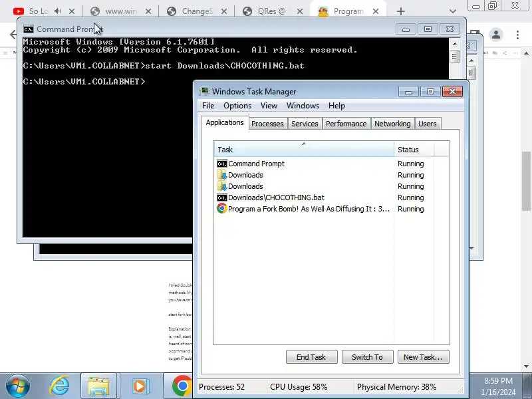This screenshot has width=532, height=399.
Task: Open the Chrome three-dot menu
Action: point(517,35)
